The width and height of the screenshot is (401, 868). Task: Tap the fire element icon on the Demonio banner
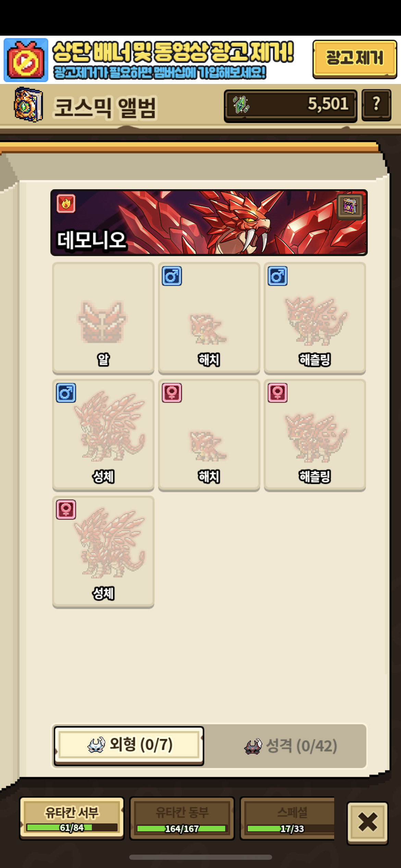click(66, 204)
